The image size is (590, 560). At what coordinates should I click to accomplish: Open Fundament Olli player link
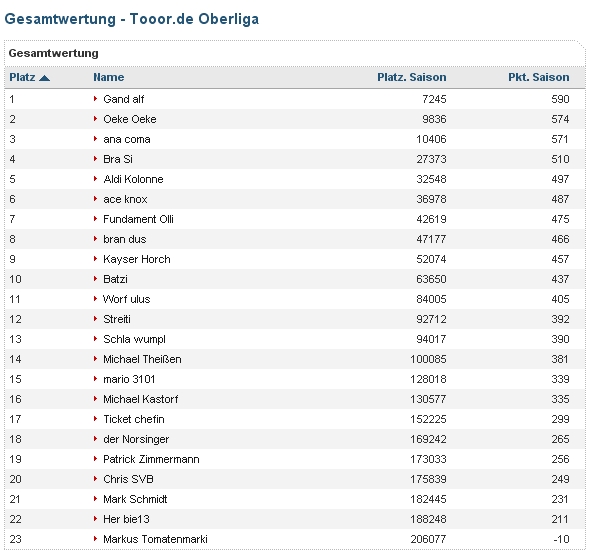(138, 219)
